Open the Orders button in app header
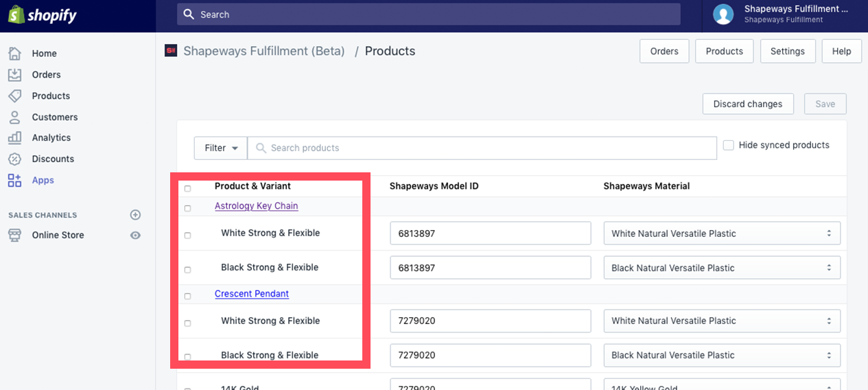Viewport: 868px width, 390px height. pyautogui.click(x=664, y=51)
